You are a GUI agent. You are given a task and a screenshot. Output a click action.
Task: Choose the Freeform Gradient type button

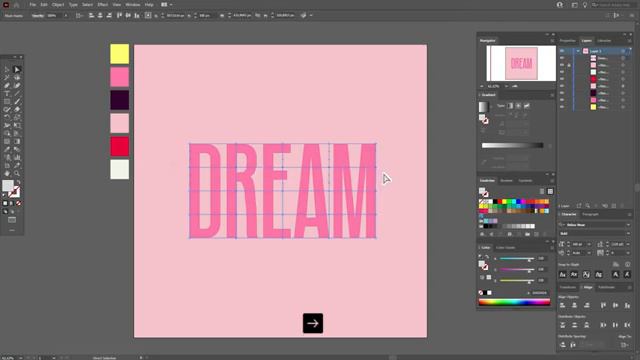tap(527, 106)
